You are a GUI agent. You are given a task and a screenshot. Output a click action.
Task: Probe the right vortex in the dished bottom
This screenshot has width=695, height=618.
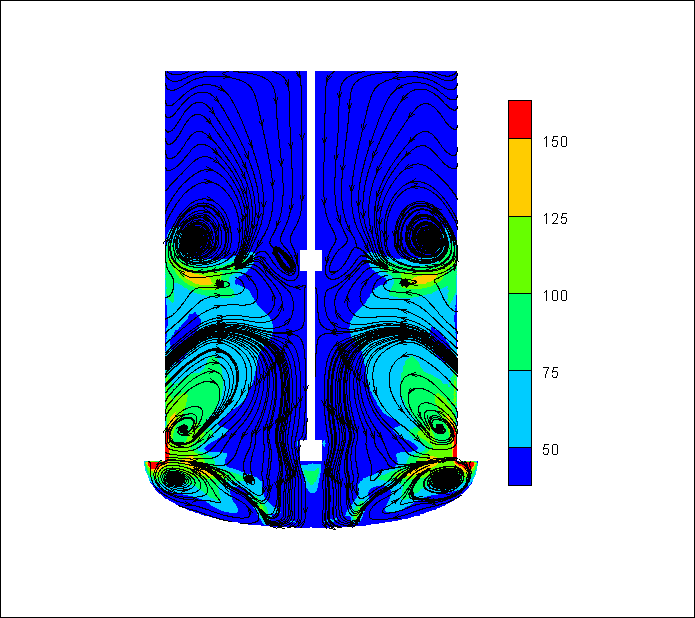pos(443,479)
